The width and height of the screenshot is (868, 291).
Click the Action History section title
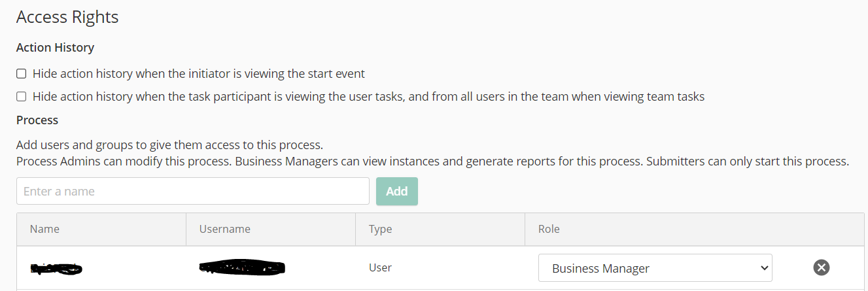coord(55,48)
